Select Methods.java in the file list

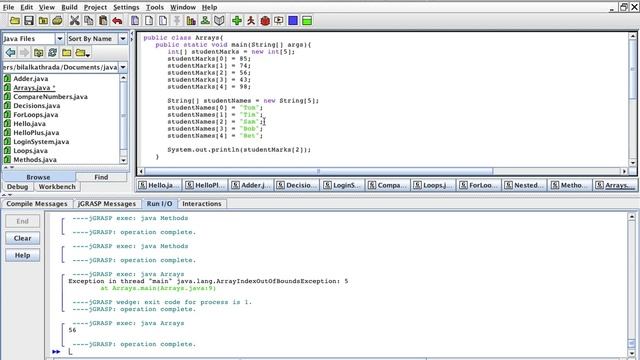click(35, 160)
